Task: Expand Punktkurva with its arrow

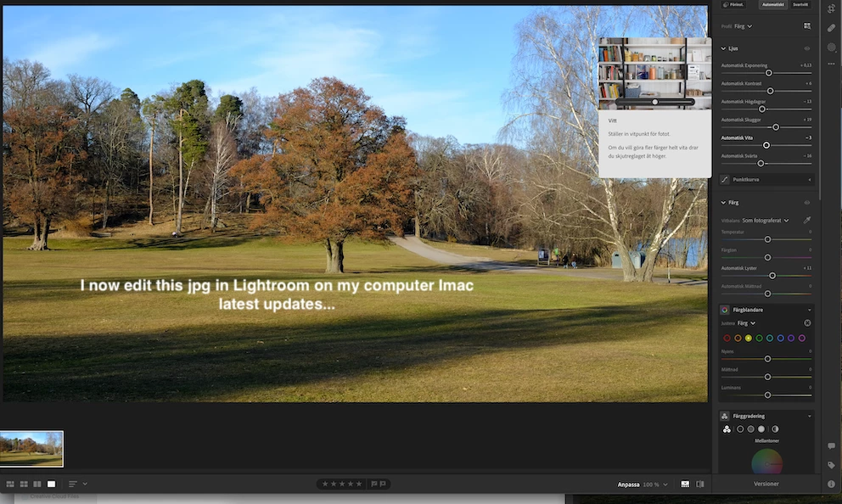Action: tap(810, 179)
